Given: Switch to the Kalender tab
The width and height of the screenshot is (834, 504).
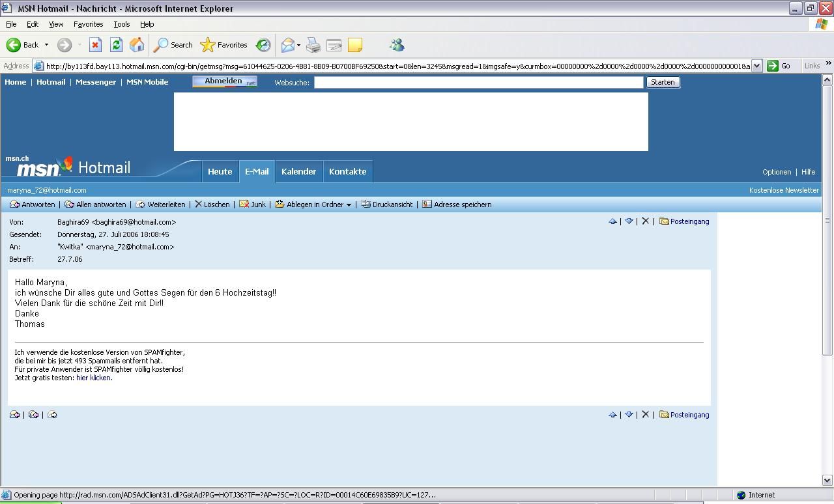Looking at the screenshot, I should 298,172.
